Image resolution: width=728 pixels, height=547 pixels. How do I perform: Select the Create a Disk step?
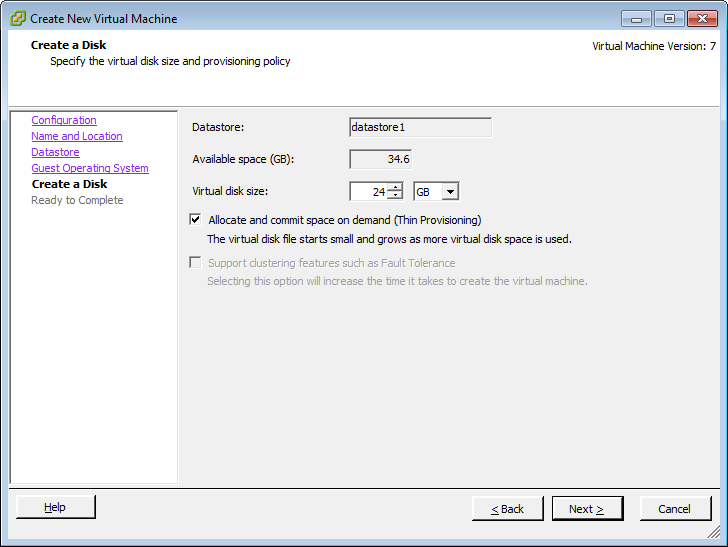click(70, 184)
